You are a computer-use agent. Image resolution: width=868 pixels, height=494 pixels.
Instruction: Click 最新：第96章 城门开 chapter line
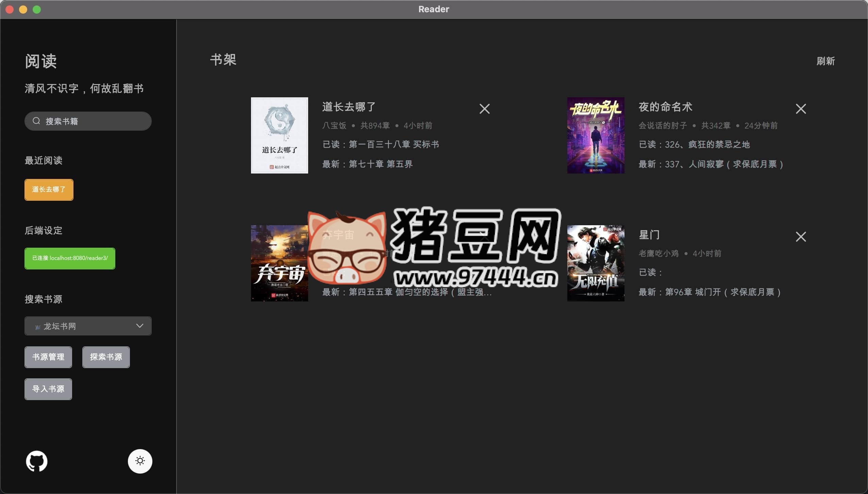pos(710,292)
